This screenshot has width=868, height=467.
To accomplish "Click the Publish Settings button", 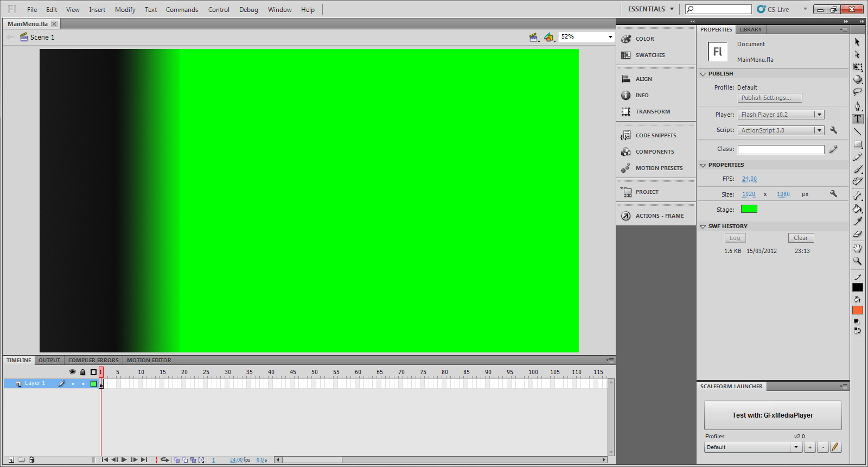I will pyautogui.click(x=769, y=98).
